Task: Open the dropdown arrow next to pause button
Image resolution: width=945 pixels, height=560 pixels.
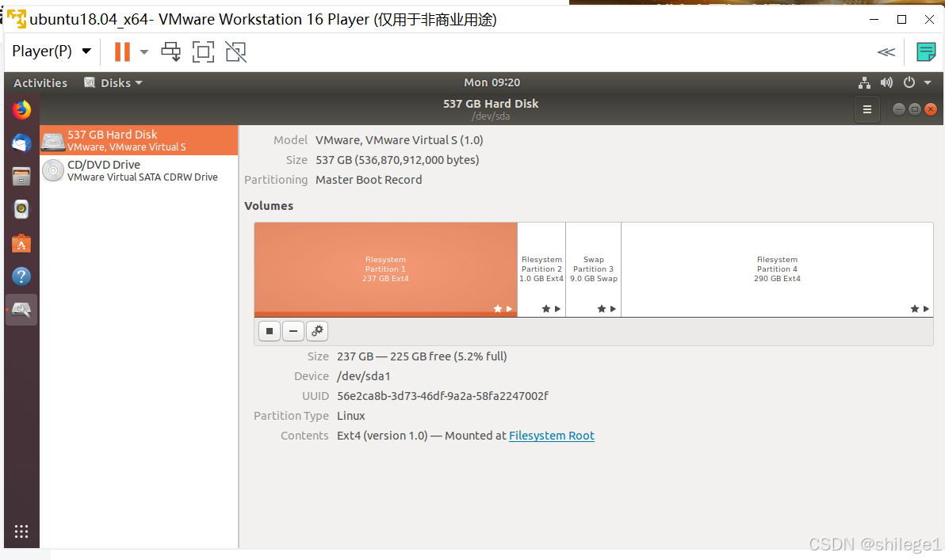Action: tap(144, 51)
